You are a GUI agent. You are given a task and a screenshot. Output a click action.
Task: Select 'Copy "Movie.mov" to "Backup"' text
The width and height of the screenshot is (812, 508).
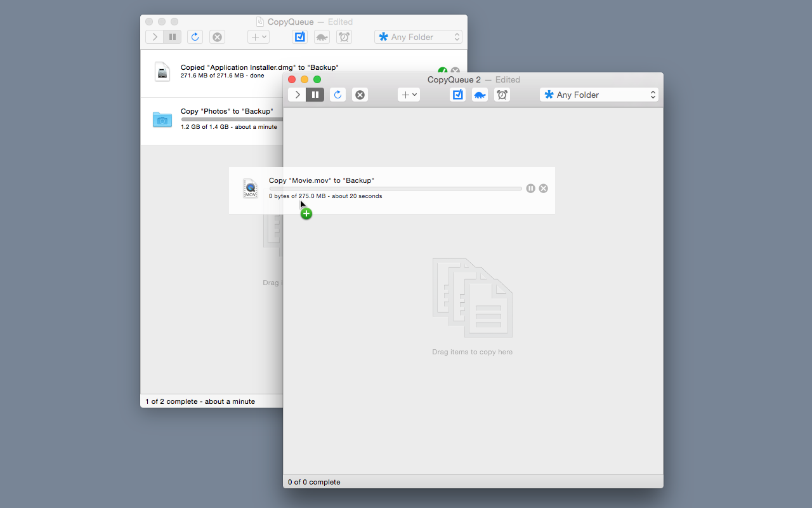(x=322, y=180)
